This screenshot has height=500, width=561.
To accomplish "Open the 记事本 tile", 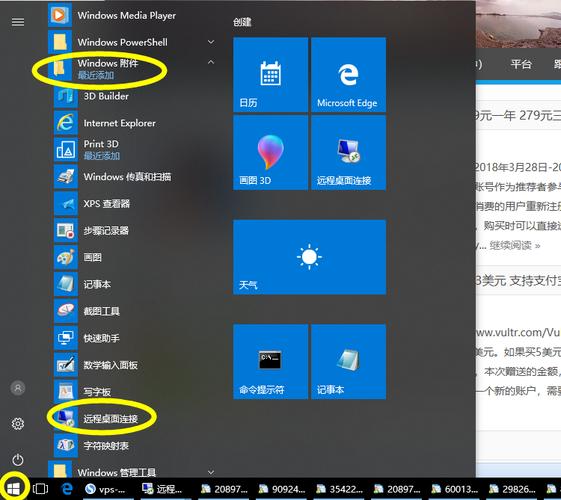I will [x=348, y=362].
